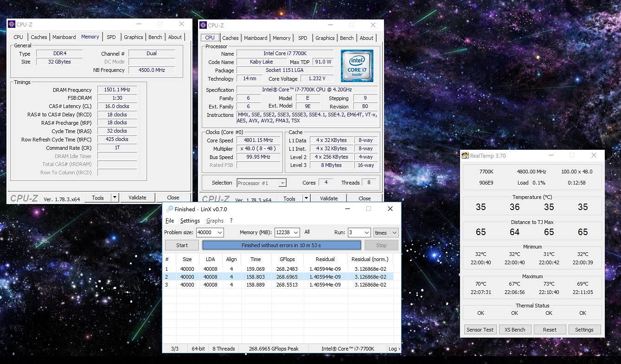Sort LinX results by the GFlops column
621x364 pixels.
[287, 259]
